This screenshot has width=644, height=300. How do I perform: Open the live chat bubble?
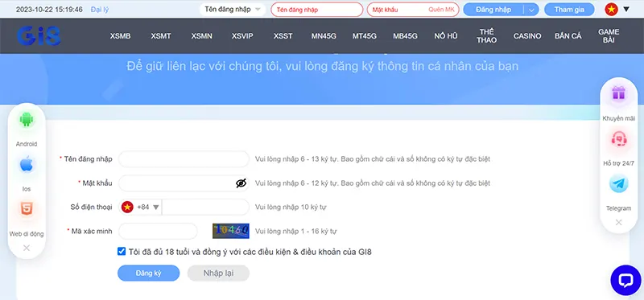point(626,281)
